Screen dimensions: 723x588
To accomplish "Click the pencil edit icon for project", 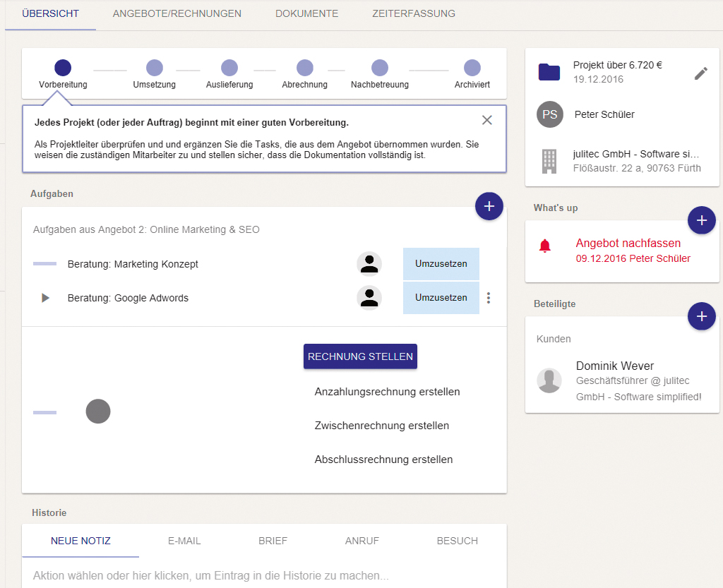I will (700, 73).
